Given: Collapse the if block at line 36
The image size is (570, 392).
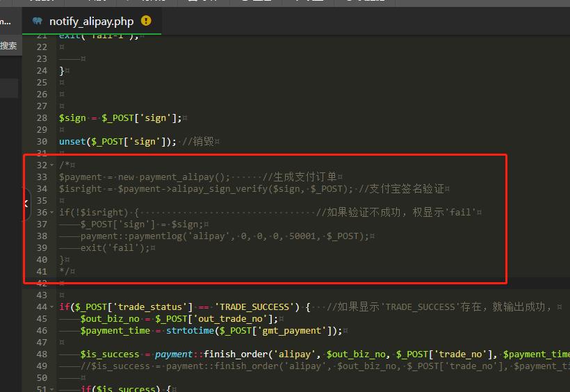Looking at the screenshot, I should point(52,212).
